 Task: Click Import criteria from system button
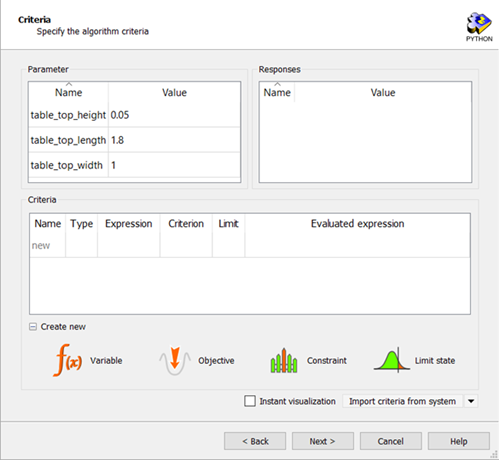pos(402,401)
